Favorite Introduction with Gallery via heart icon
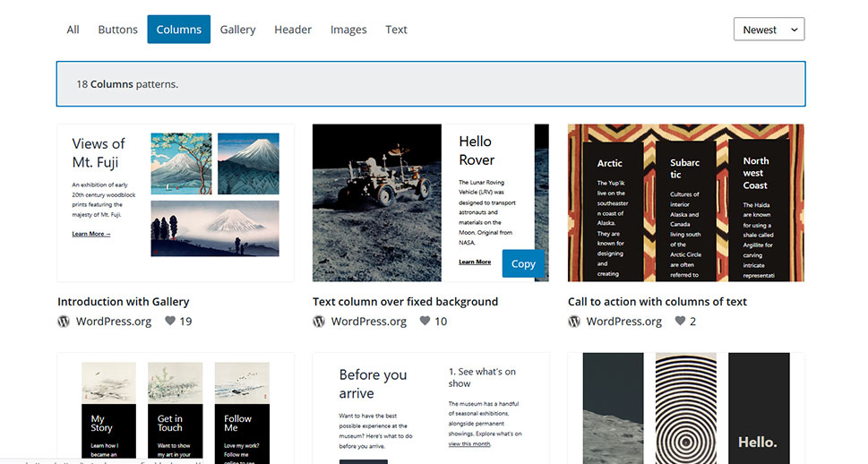 tap(170, 321)
